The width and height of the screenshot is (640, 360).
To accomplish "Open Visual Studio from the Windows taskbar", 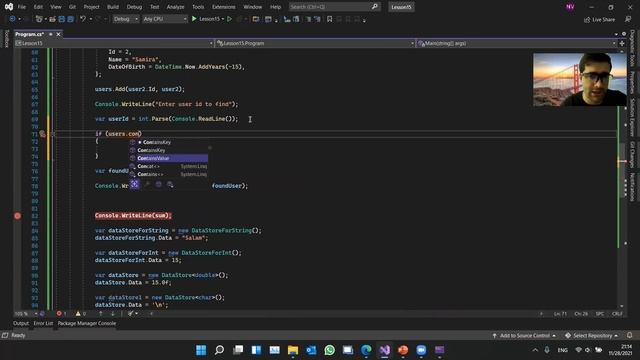I will pyautogui.click(x=384, y=350).
